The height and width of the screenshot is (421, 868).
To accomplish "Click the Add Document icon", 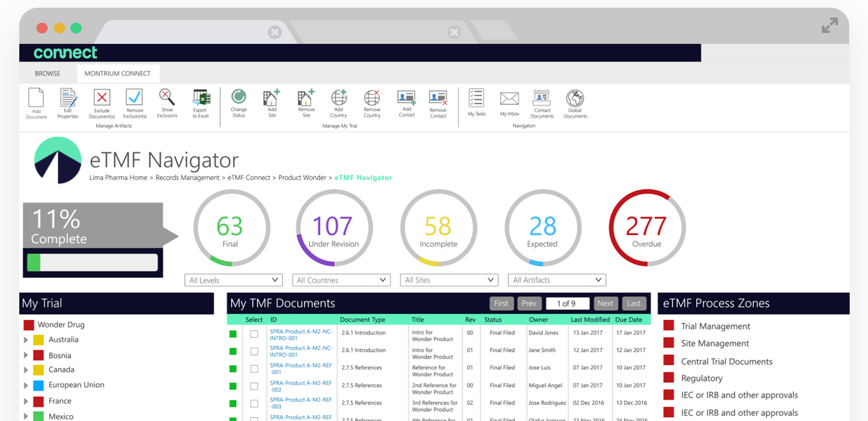I will [x=36, y=98].
